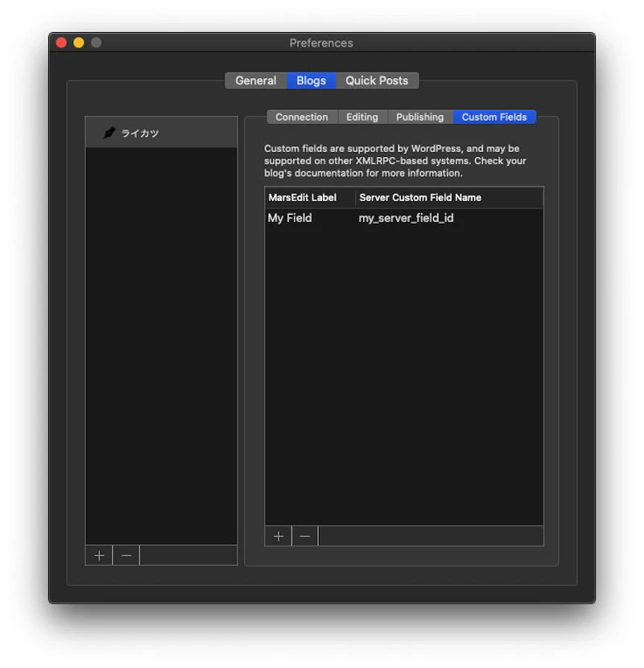The image size is (644, 668).
Task: Select the Blogs preferences tab
Action: (x=311, y=80)
